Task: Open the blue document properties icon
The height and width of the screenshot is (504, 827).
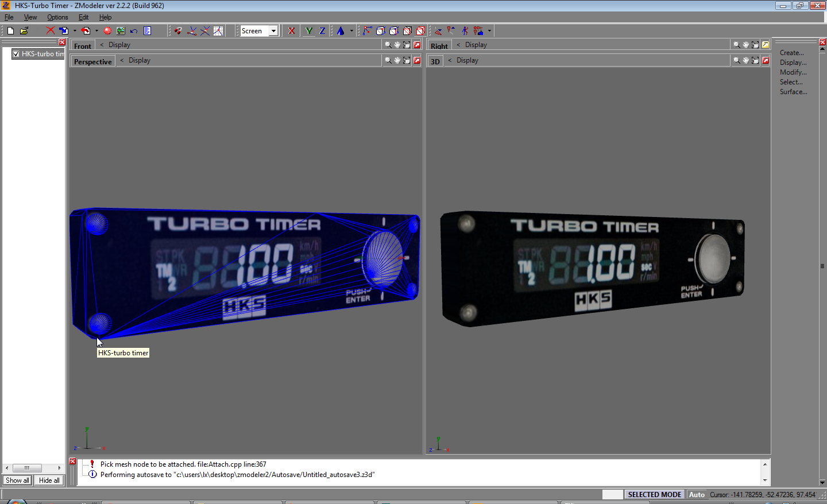Action: pos(147,31)
